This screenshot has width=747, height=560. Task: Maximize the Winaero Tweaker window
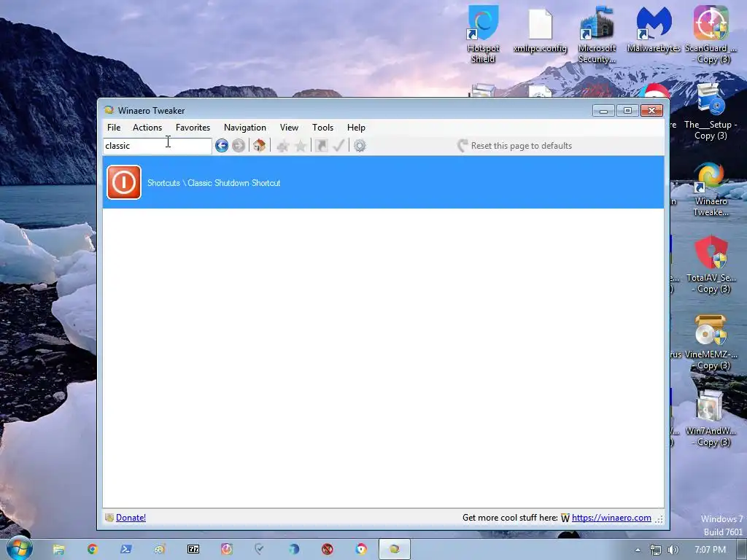[x=627, y=111]
